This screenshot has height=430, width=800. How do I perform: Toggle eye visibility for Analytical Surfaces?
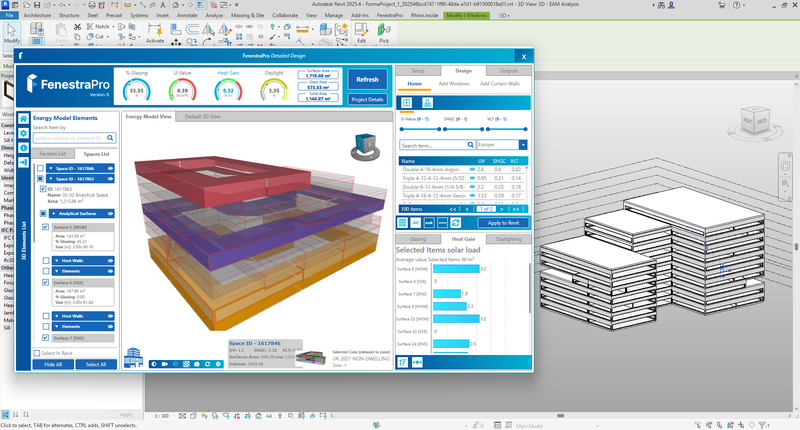pyautogui.click(x=110, y=214)
